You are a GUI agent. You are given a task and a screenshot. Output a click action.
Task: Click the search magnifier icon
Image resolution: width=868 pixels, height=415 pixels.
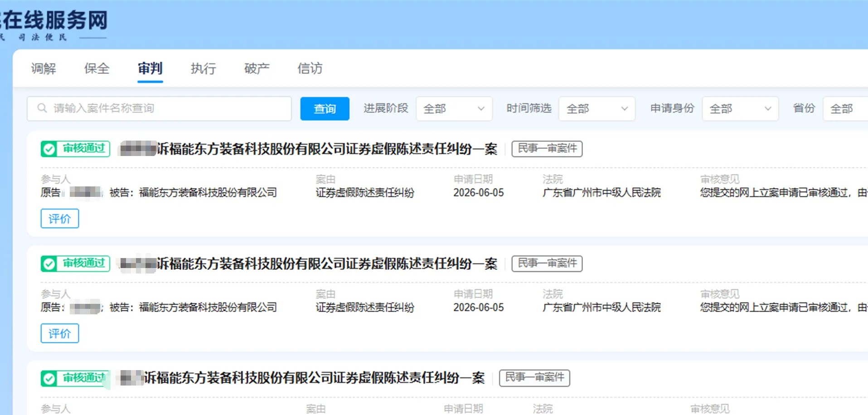(42, 108)
